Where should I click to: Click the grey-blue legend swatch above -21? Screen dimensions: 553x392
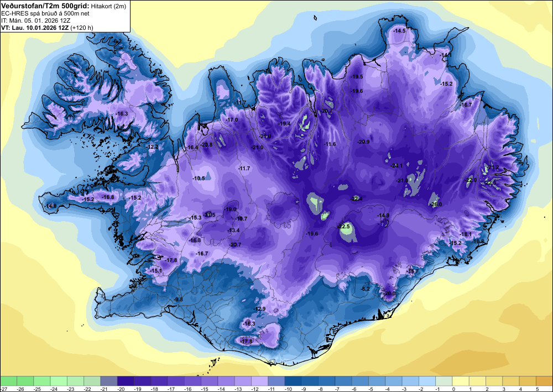pyautogui.click(x=108, y=381)
